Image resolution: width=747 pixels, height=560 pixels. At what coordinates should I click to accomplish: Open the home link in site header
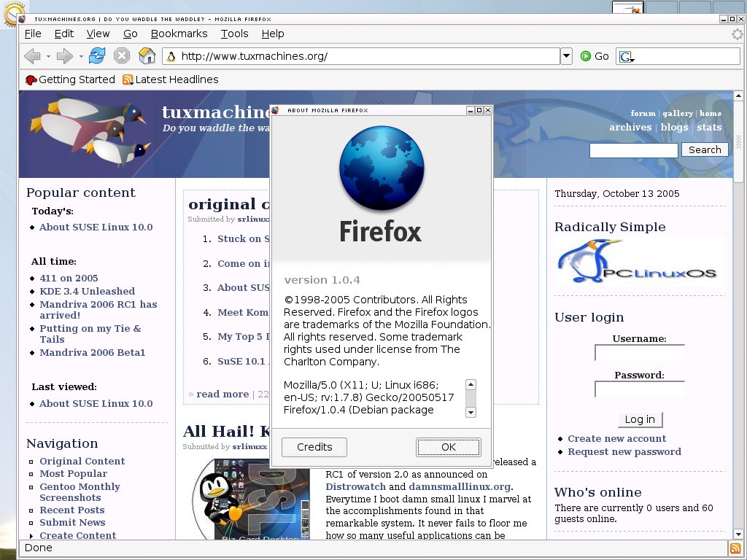[x=711, y=113]
